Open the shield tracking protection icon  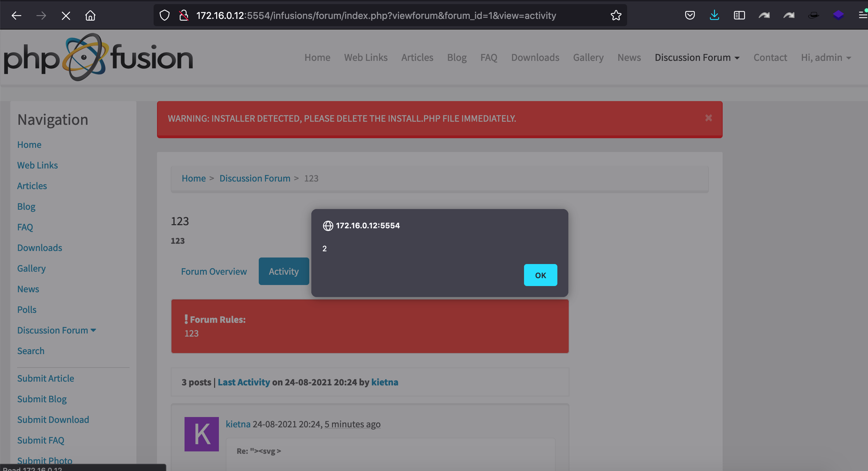164,15
